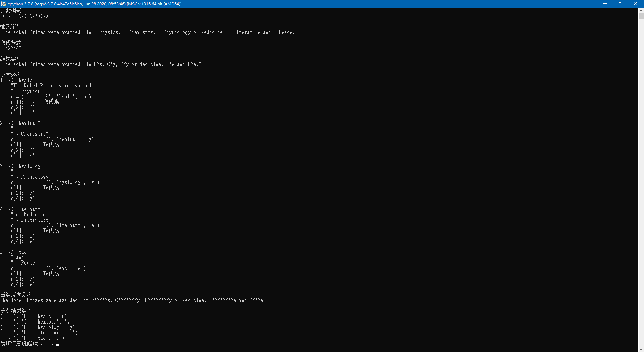Image resolution: width=644 pixels, height=352 pixels.
Task: Click result tuple ending 'hysiolog', 'y')
Action: 39,327
